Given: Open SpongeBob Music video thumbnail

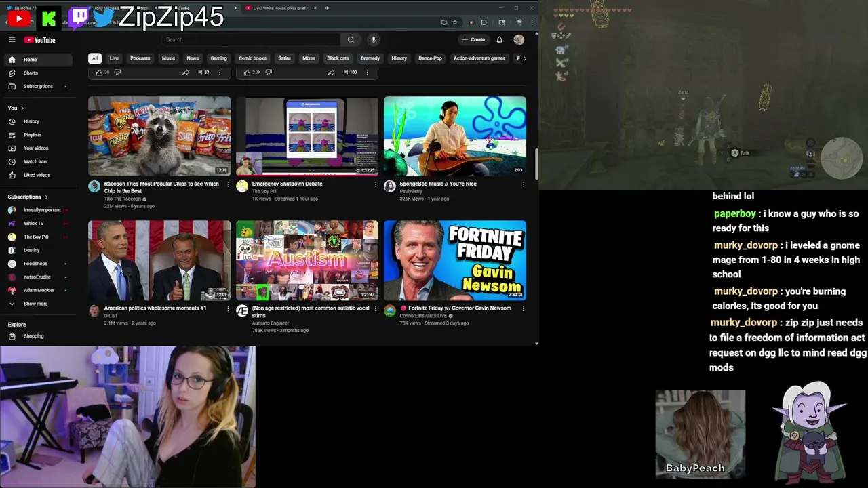Looking at the screenshot, I should pos(455,136).
